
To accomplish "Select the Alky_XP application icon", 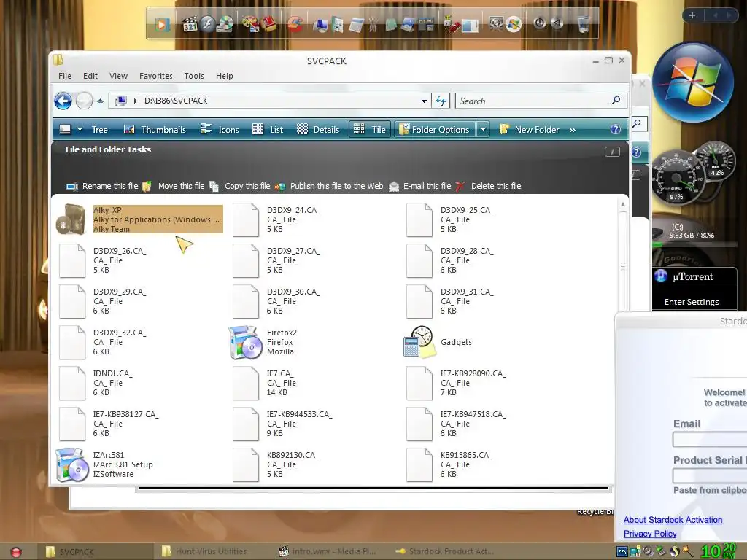I will pos(71,219).
